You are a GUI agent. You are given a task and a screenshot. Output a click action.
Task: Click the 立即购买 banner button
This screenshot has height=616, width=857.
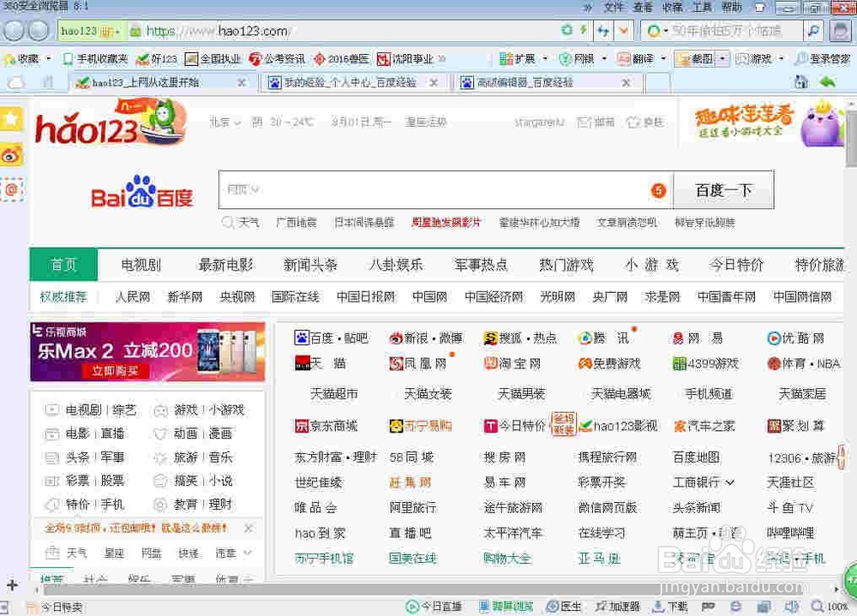pyautogui.click(x=115, y=371)
